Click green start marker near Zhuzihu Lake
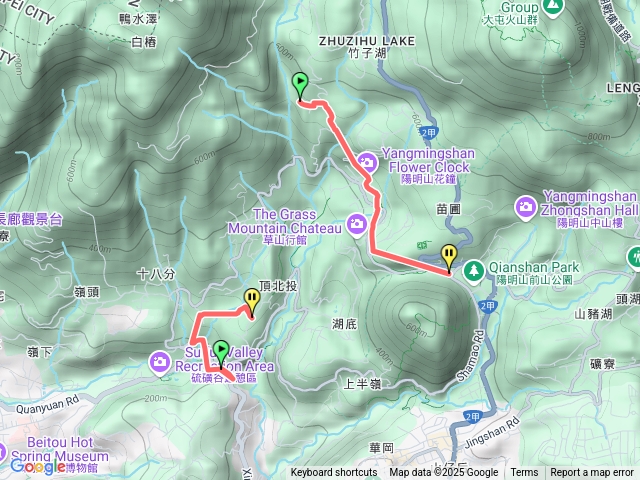 click(x=300, y=86)
